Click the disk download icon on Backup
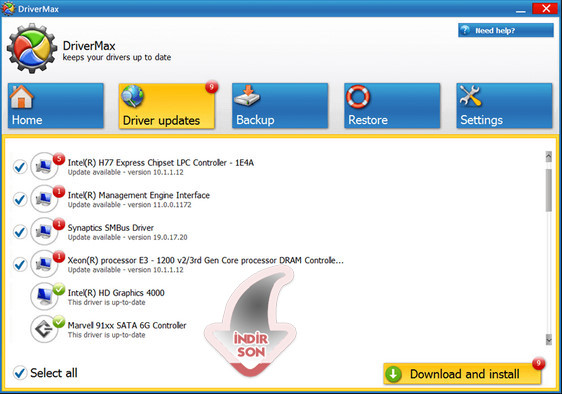 click(x=247, y=96)
